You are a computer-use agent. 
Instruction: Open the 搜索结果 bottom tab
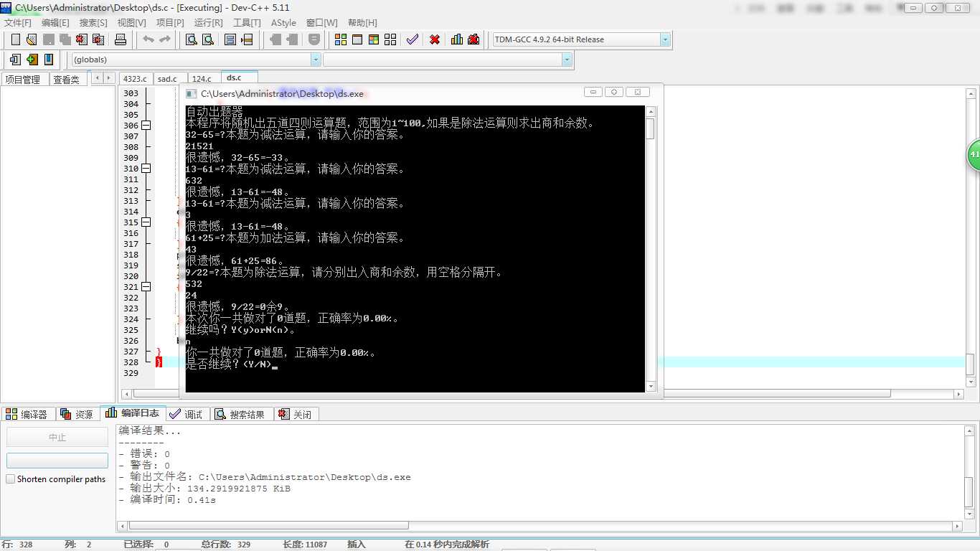tap(240, 415)
